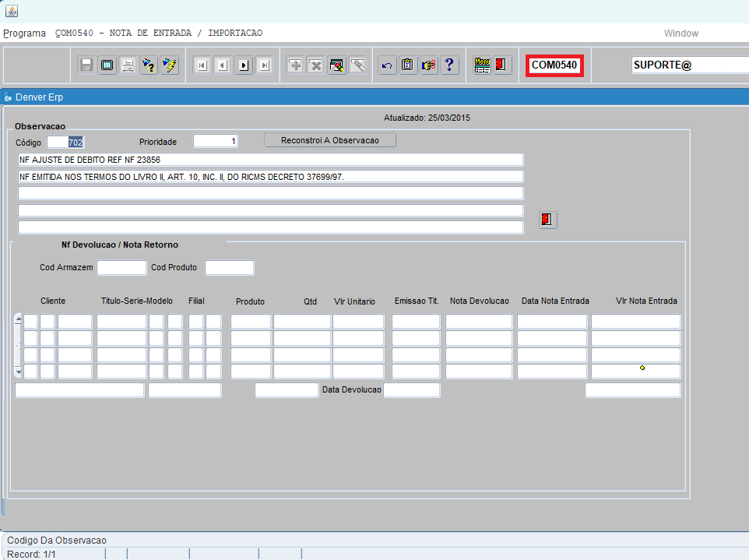Click the COM0540 program code box
The width and height of the screenshot is (749, 560).
[x=554, y=65]
